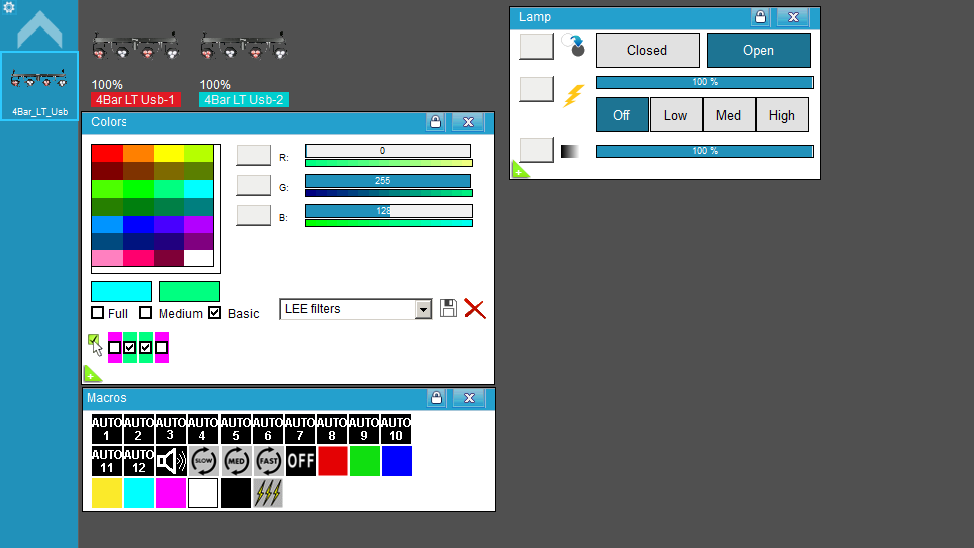The image size is (974, 548).
Task: Toggle the select-all beams checkbox with cursor
Action: [93, 340]
